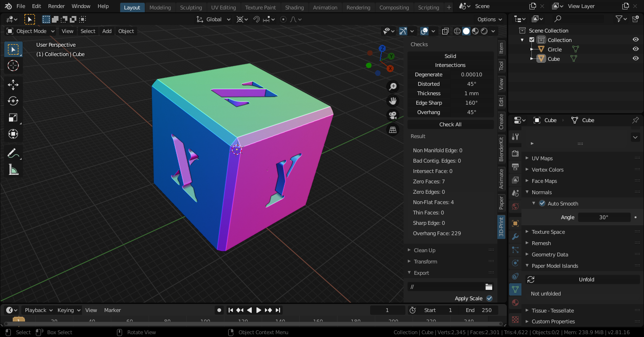The height and width of the screenshot is (337, 644).
Task: Open the Render menu
Action: (x=57, y=7)
